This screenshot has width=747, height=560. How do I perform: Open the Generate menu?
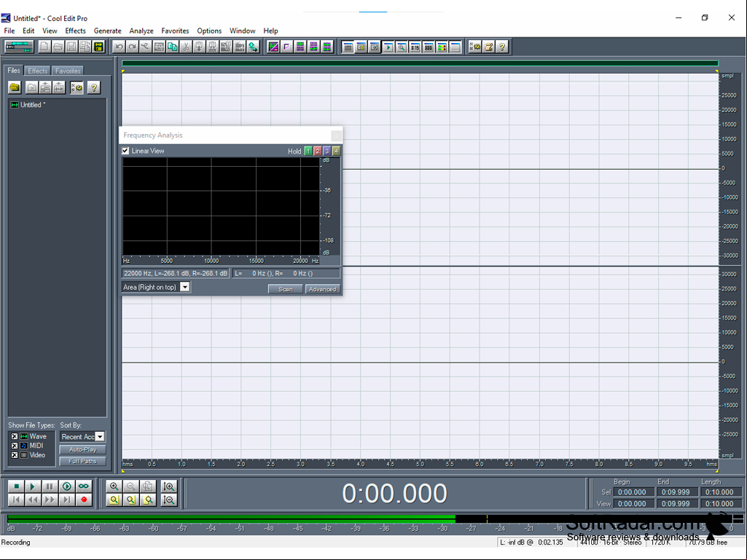pos(108,31)
